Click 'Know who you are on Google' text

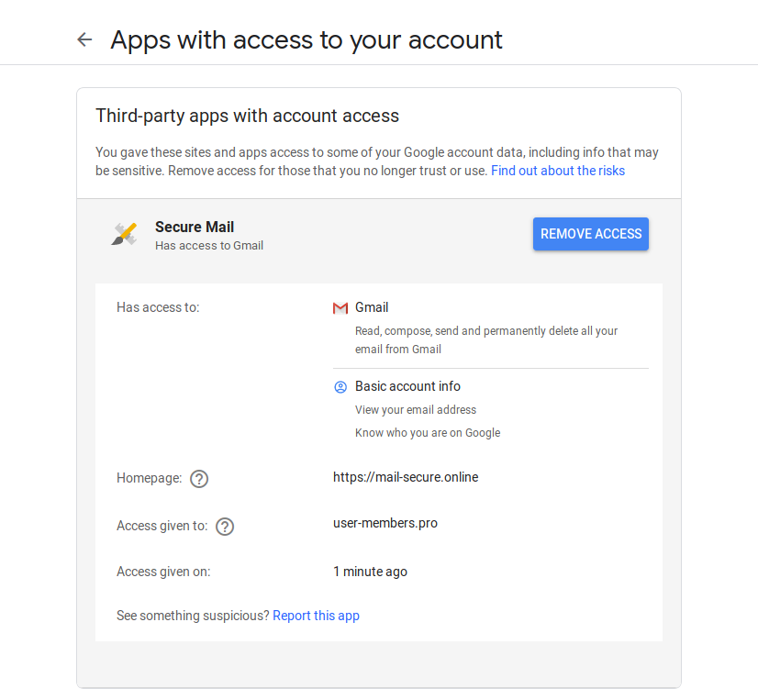point(428,433)
